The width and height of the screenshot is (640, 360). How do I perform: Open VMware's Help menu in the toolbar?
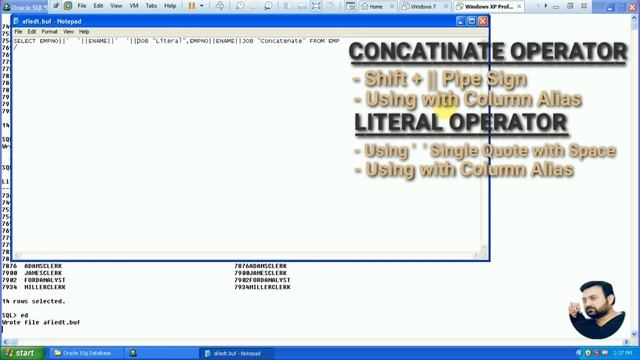(170, 6)
